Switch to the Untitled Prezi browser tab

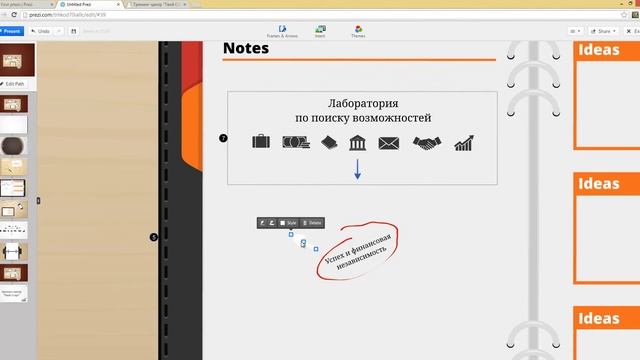[89, 4]
